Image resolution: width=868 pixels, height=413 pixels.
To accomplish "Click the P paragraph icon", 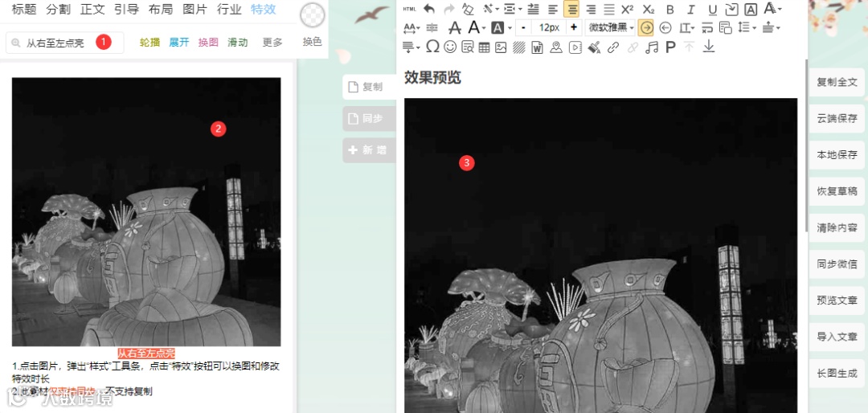I will (670, 47).
